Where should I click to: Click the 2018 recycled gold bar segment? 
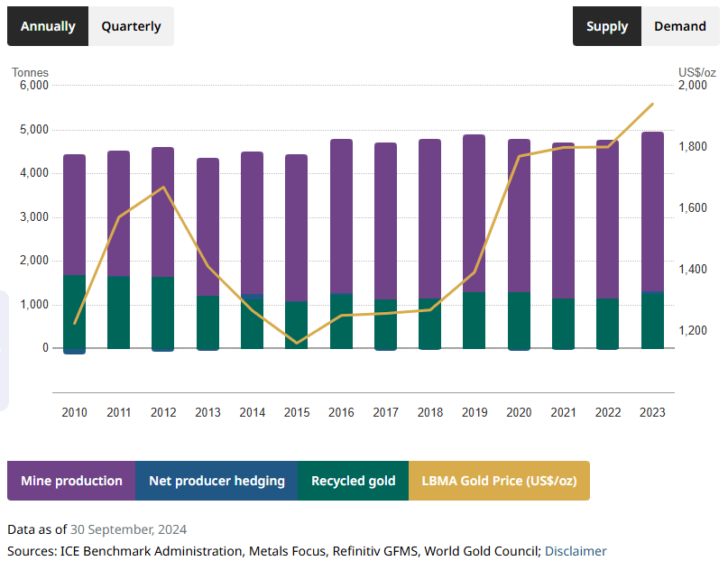click(430, 324)
